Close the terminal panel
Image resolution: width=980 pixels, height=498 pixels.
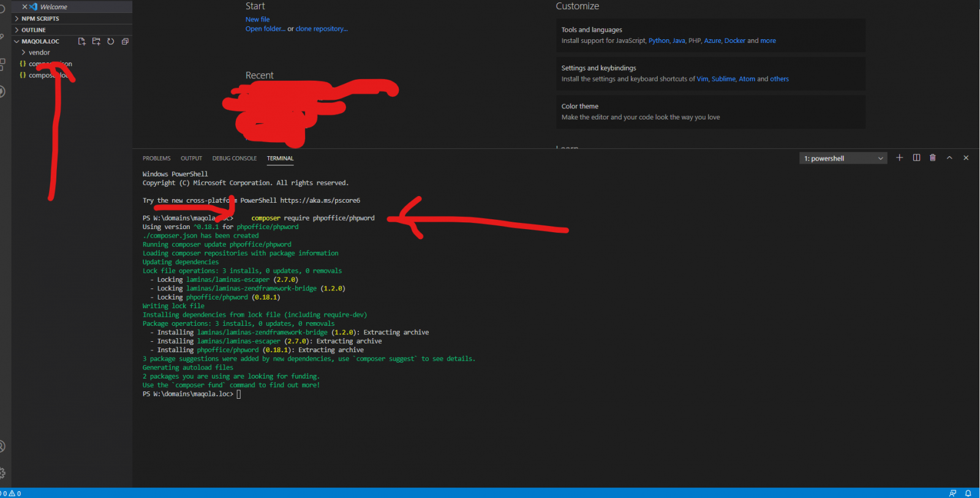pos(966,158)
